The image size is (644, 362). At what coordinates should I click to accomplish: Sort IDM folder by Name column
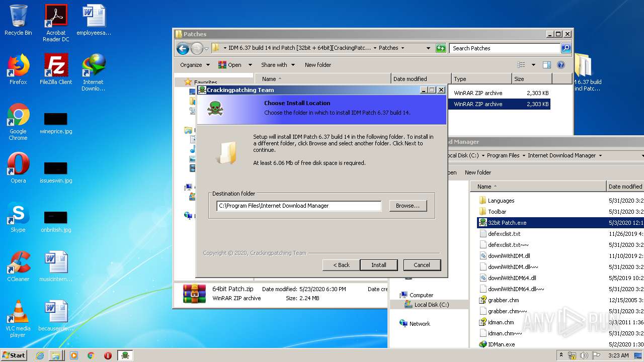(x=538, y=187)
